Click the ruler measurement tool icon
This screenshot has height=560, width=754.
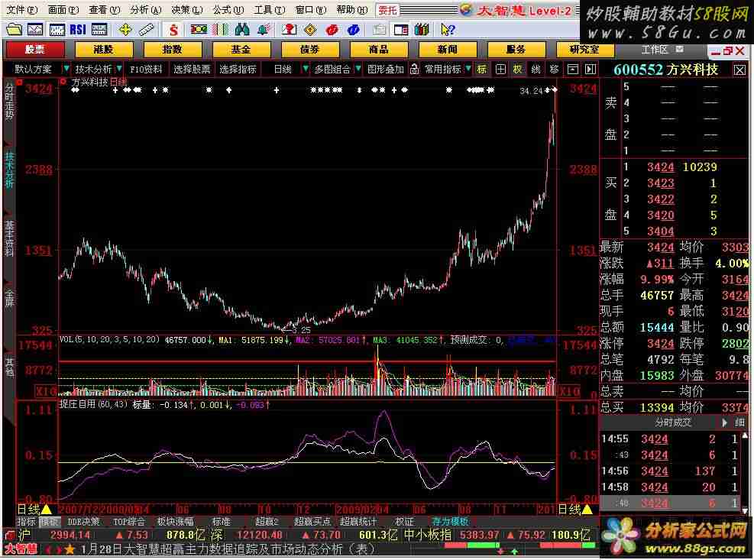pyautogui.click(x=146, y=29)
